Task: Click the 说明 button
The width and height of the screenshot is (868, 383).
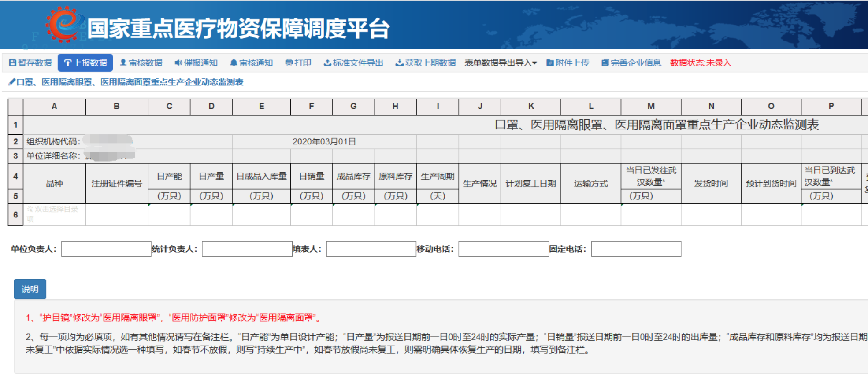Action: click(x=30, y=289)
